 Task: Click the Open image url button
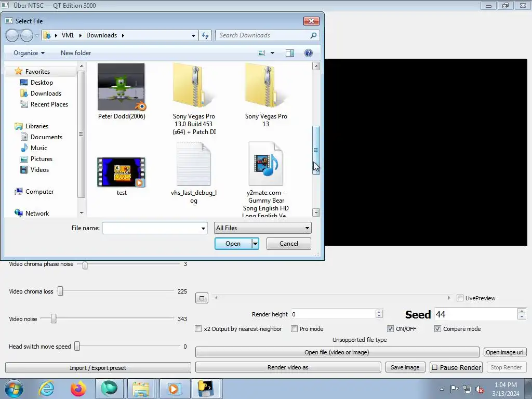[x=504, y=352]
